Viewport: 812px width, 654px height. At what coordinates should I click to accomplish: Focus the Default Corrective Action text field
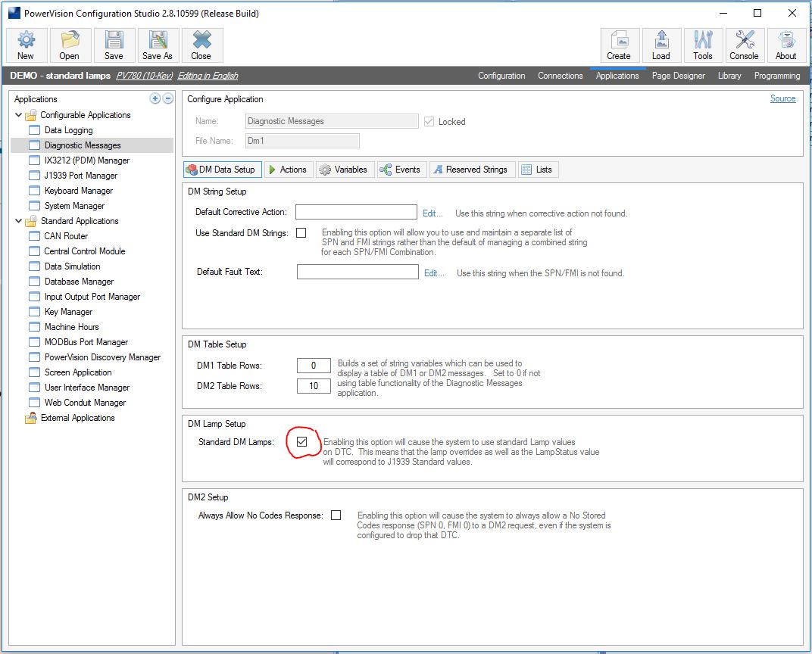click(x=356, y=212)
